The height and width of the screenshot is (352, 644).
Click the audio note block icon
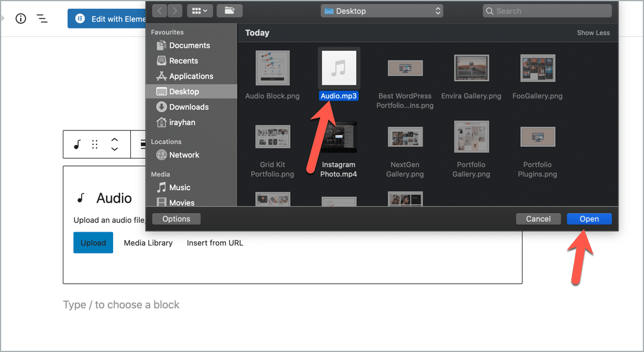pos(77,145)
